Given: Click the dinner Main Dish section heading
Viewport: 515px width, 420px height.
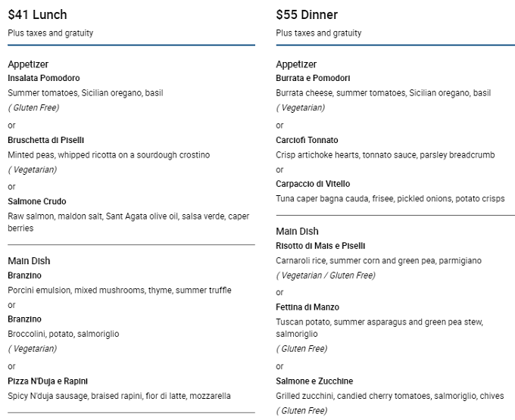Looking at the screenshot, I should pyautogui.click(x=297, y=232).
